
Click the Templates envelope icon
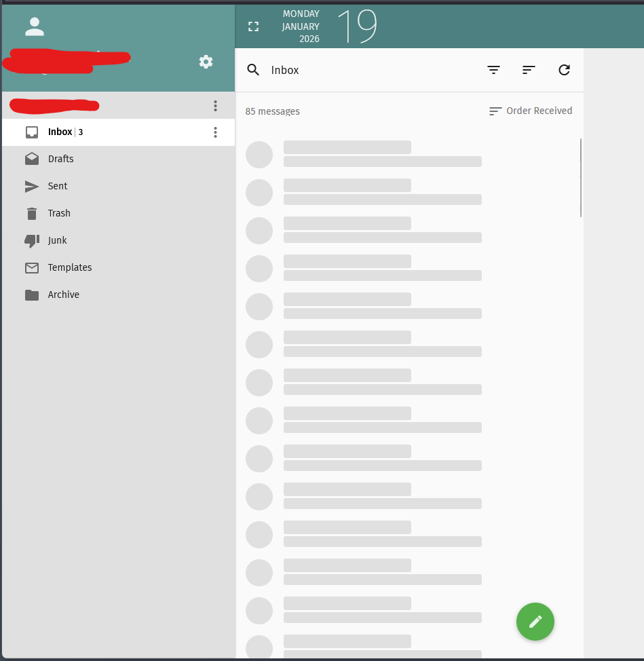click(32, 267)
